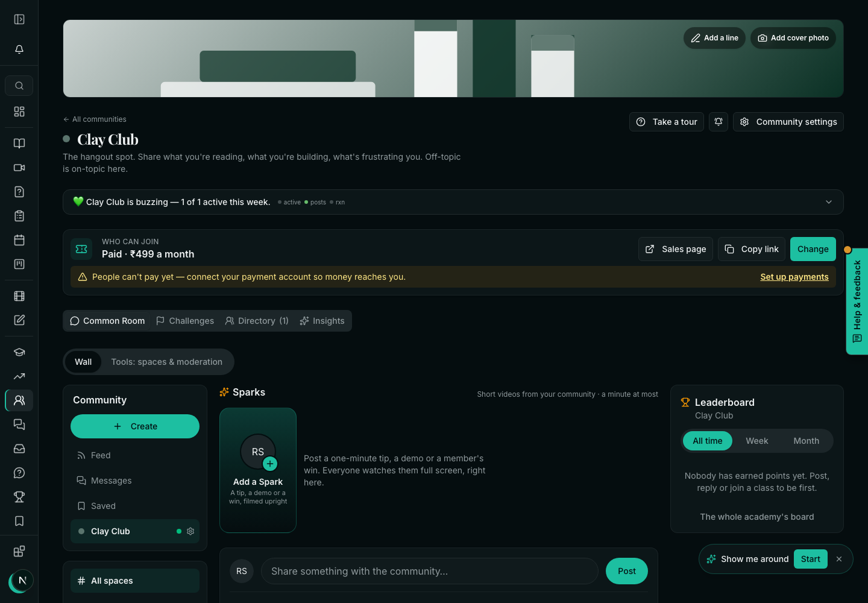Select All spaces
This screenshot has height=603, width=868.
(135, 581)
